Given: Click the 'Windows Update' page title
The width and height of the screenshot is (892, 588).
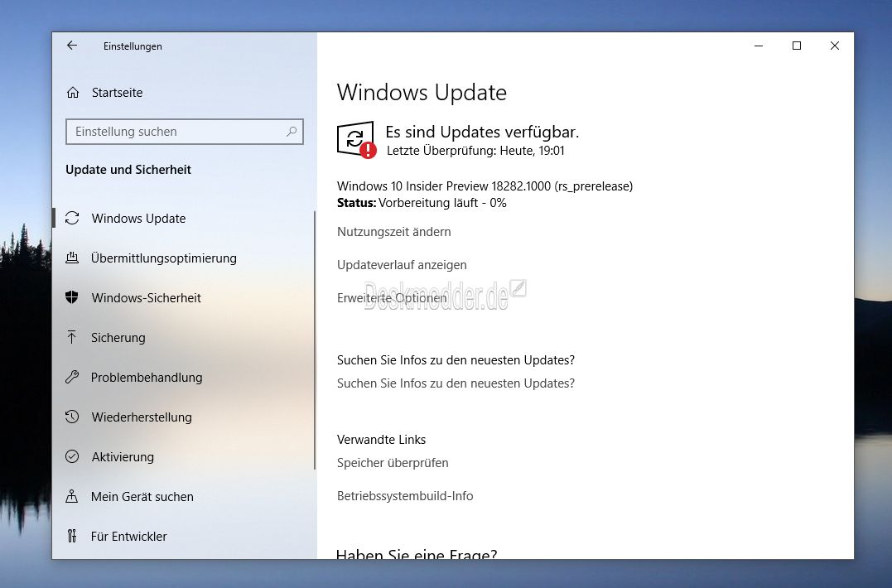Looking at the screenshot, I should pos(422,92).
